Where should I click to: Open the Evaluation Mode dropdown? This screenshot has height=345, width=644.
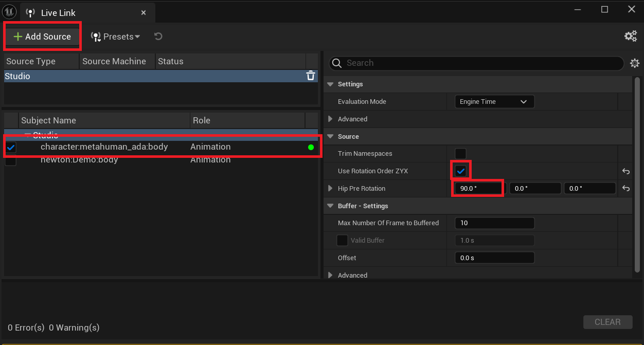point(494,102)
